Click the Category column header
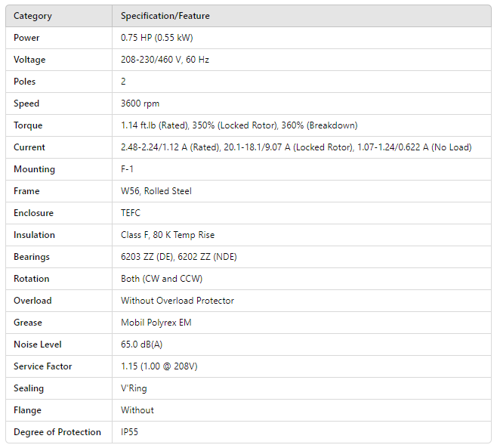The image size is (497, 448). click(x=33, y=16)
